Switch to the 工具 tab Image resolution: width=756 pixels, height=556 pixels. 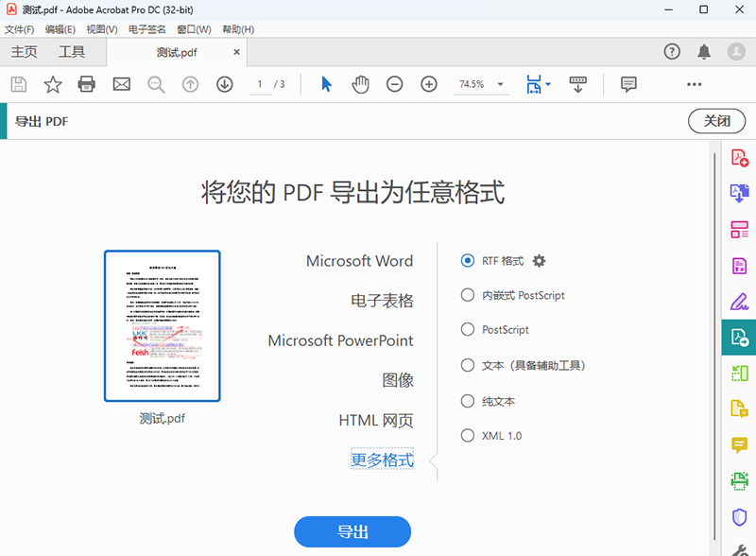[72, 52]
